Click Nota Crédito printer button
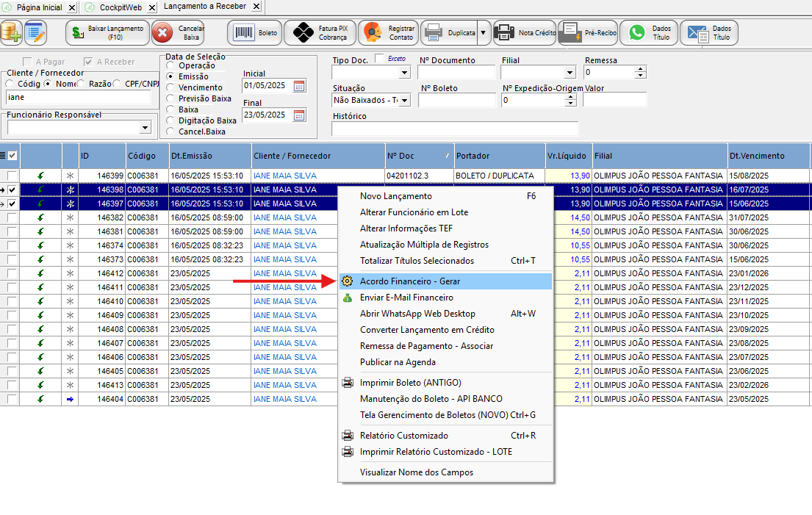Screen dimensions: 812x515 coord(525,32)
